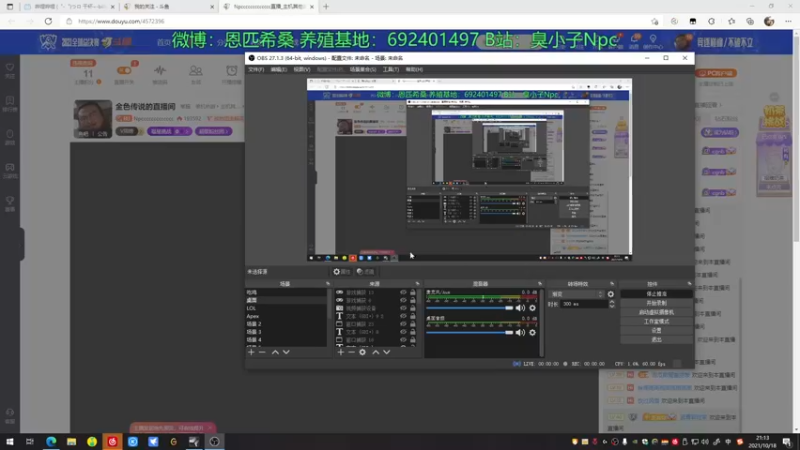
Task: Toggle visibility of first source in list
Action: point(403,292)
